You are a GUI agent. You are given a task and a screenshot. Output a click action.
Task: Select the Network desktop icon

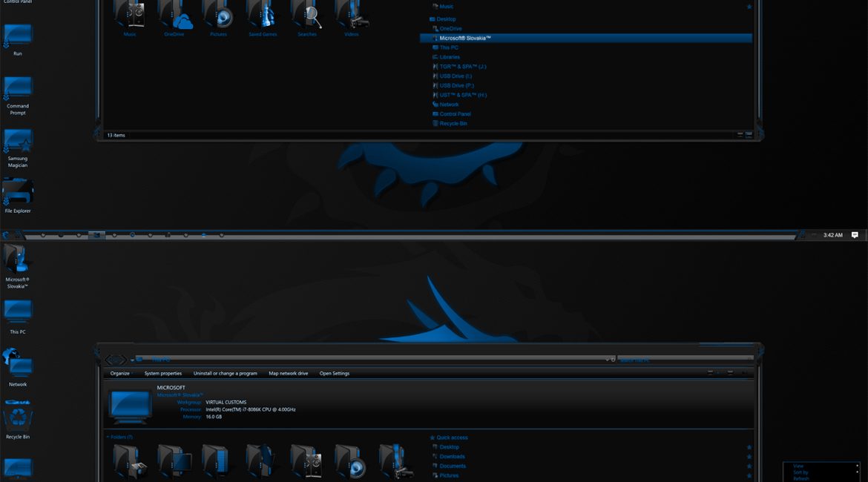[x=18, y=368]
